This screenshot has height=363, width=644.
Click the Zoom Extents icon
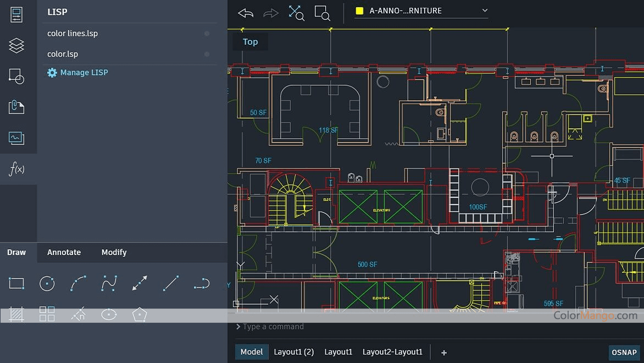[296, 13]
